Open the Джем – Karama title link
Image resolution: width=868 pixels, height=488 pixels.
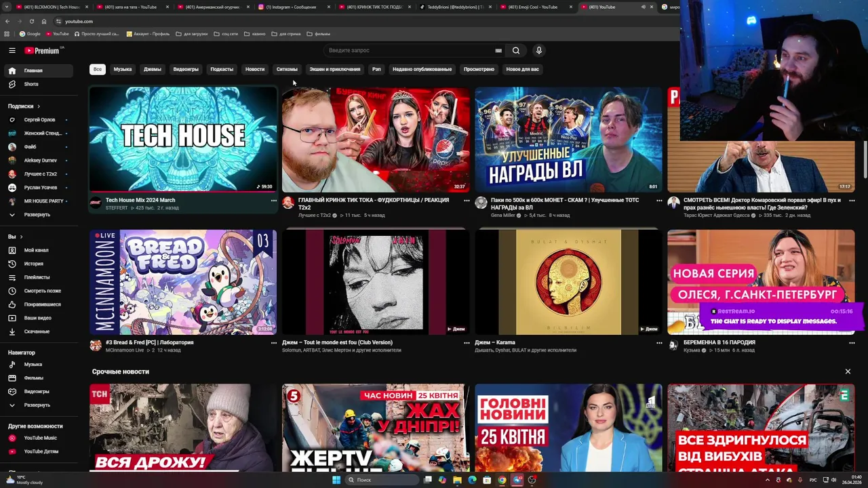coord(495,343)
